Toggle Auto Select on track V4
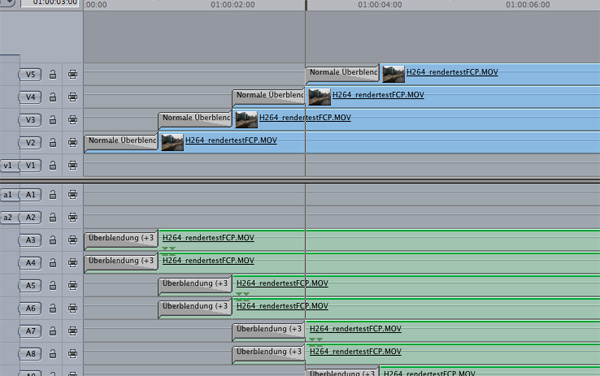Viewport: 600px width, 376px height. point(72,97)
